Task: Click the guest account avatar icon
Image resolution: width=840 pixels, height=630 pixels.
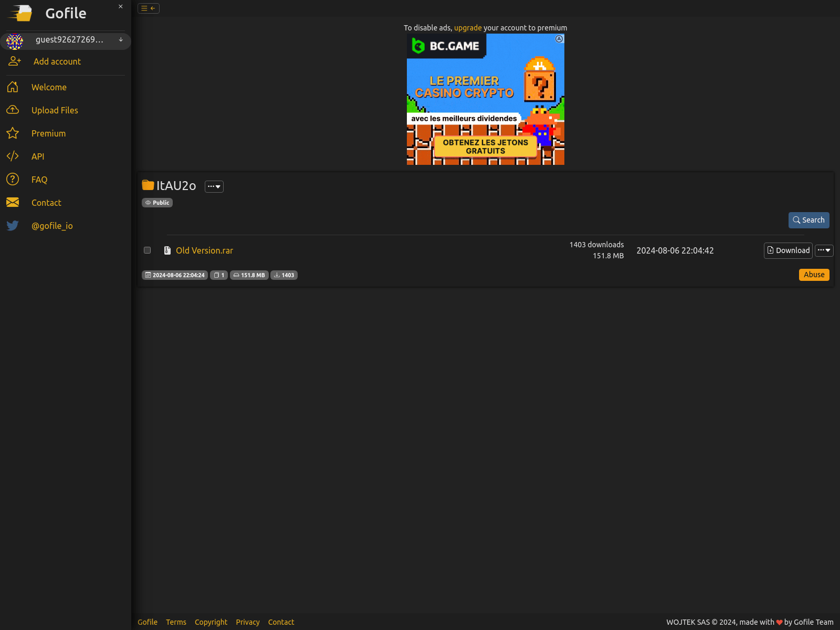Action: tap(15, 41)
